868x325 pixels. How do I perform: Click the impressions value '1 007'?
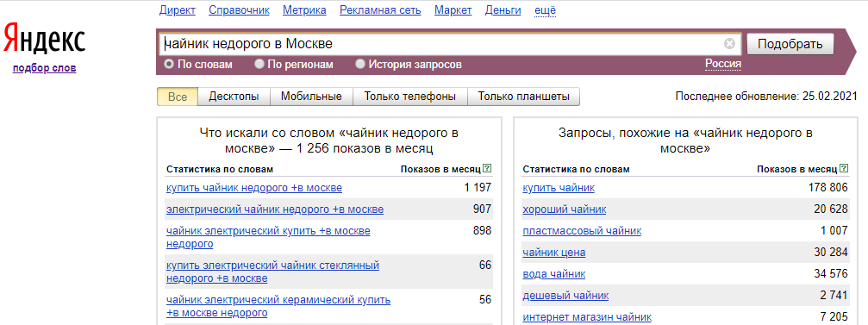click(x=834, y=231)
